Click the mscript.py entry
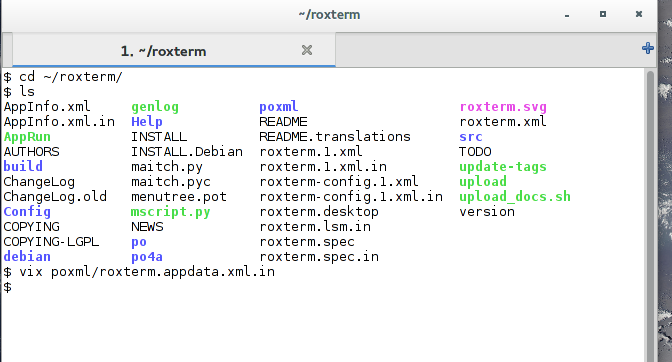 [x=171, y=212]
